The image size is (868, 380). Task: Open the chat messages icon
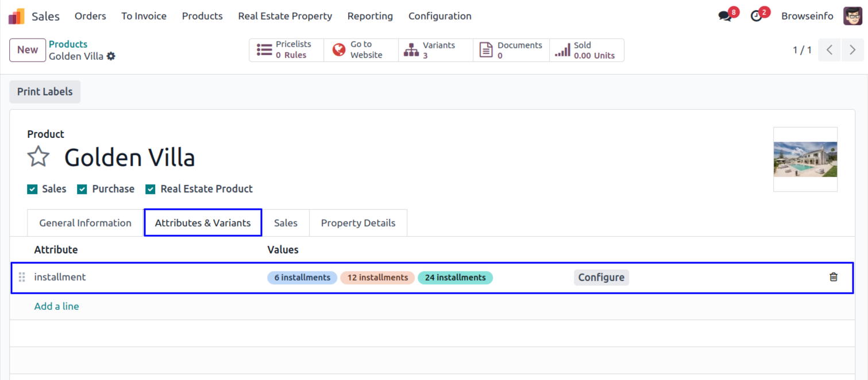pyautogui.click(x=726, y=16)
